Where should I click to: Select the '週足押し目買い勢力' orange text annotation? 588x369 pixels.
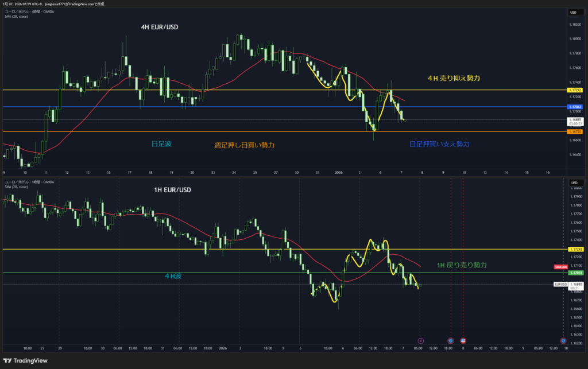[x=244, y=145]
